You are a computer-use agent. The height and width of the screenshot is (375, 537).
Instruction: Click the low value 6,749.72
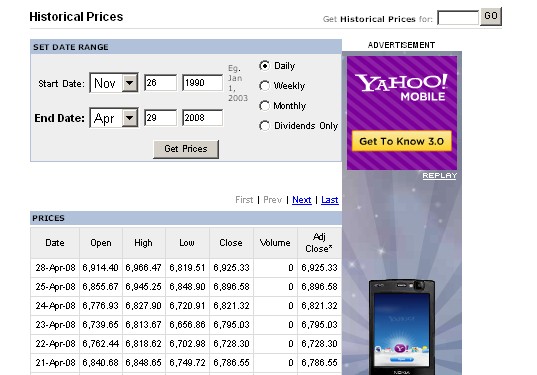(x=187, y=363)
